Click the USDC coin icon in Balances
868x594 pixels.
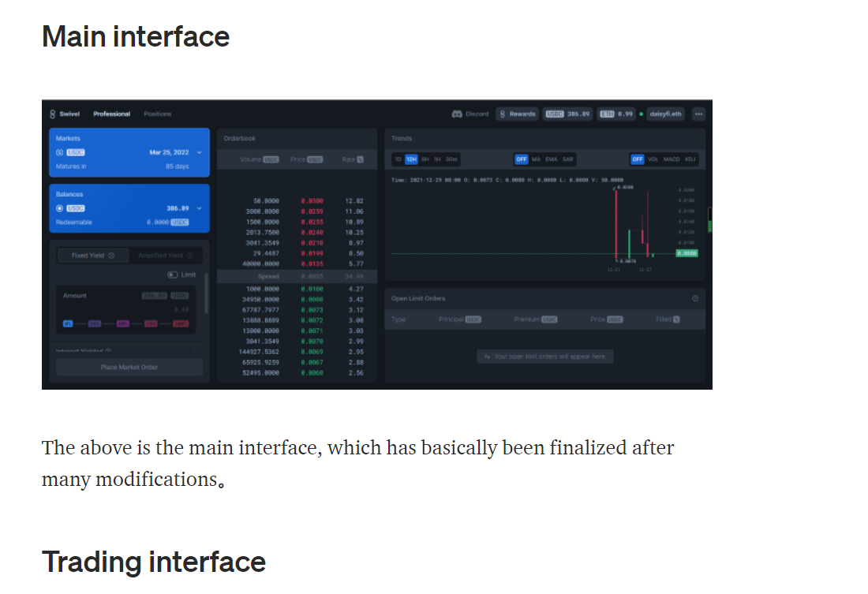coord(60,209)
